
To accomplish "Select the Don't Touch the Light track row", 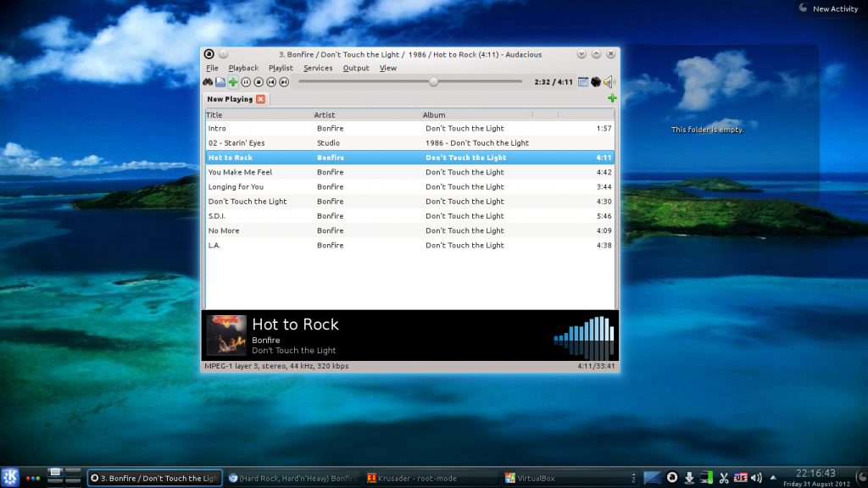I will (409, 202).
